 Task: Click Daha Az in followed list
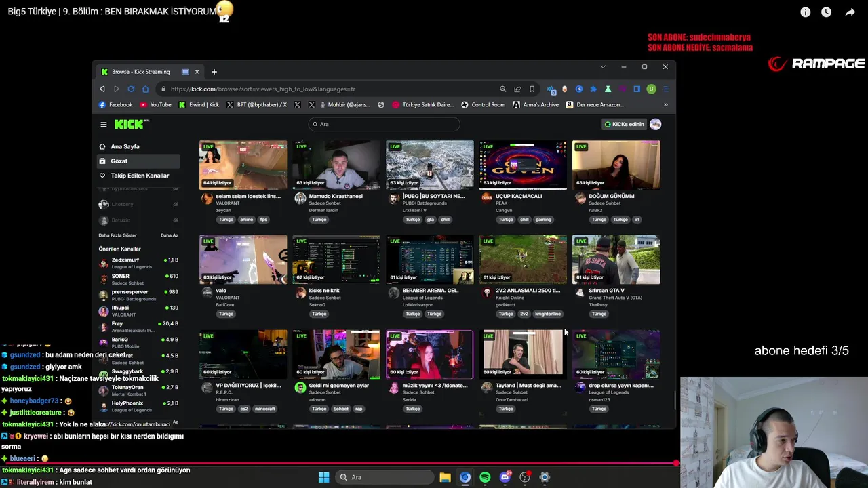[x=170, y=235]
